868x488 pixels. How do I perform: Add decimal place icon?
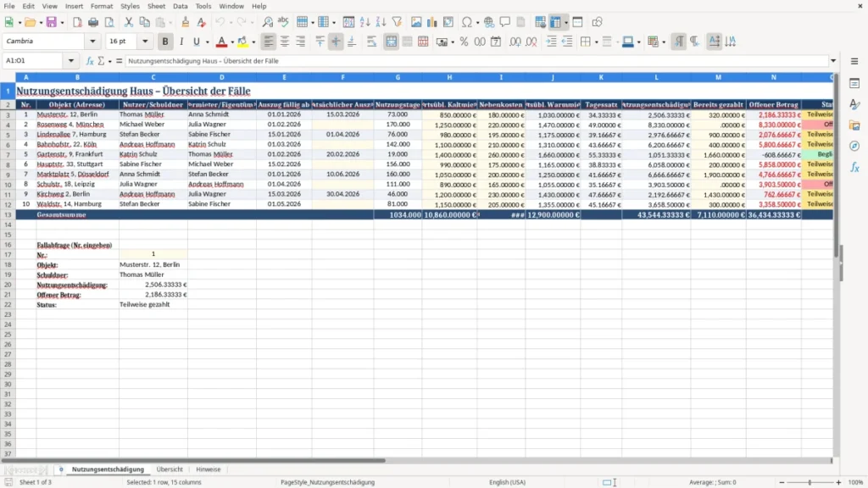tap(515, 42)
